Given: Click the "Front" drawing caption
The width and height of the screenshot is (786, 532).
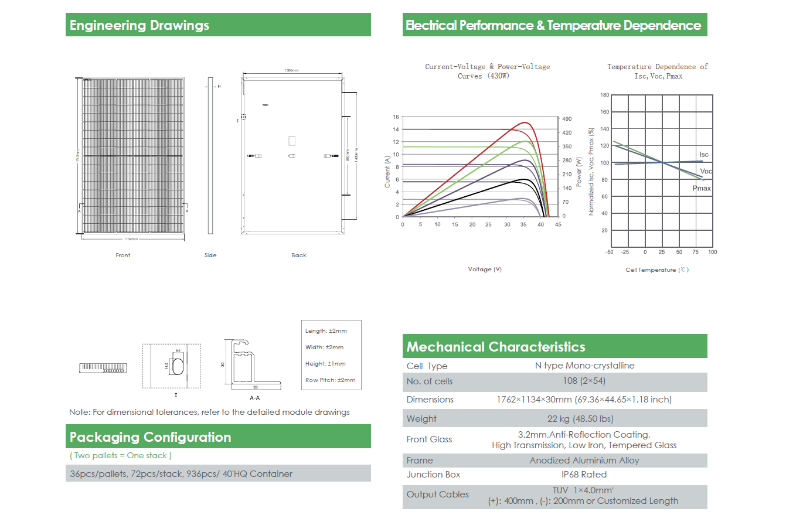Looking at the screenshot, I should coord(123,255).
